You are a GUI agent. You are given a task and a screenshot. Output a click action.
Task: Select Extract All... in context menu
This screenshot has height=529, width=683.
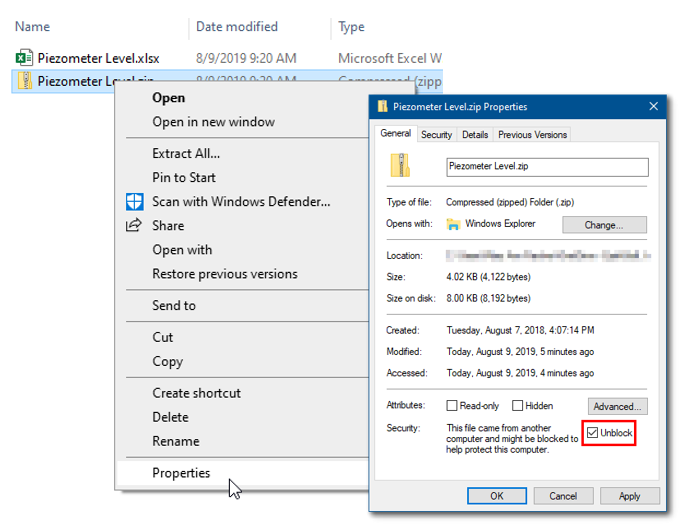pos(186,154)
